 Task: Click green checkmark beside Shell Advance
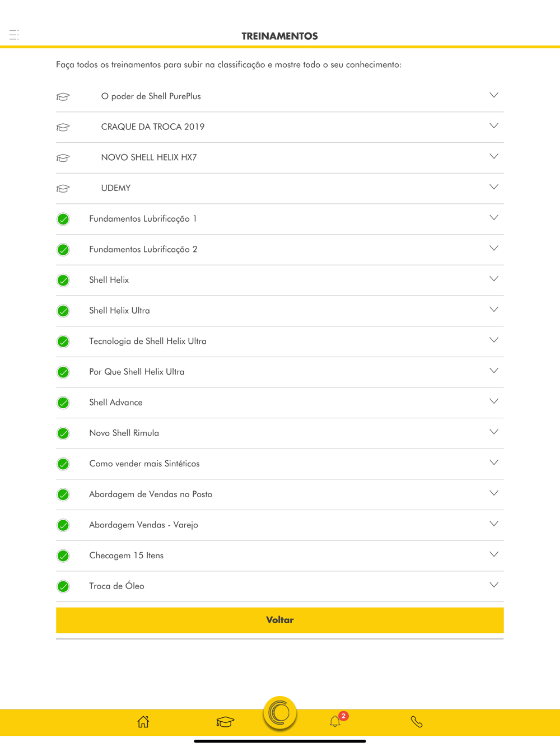click(x=63, y=403)
